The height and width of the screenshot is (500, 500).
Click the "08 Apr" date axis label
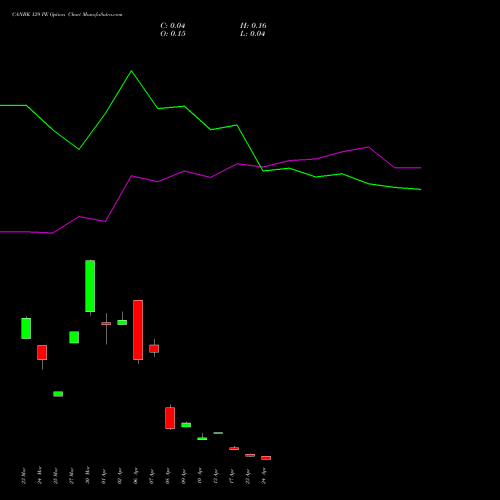click(x=167, y=476)
